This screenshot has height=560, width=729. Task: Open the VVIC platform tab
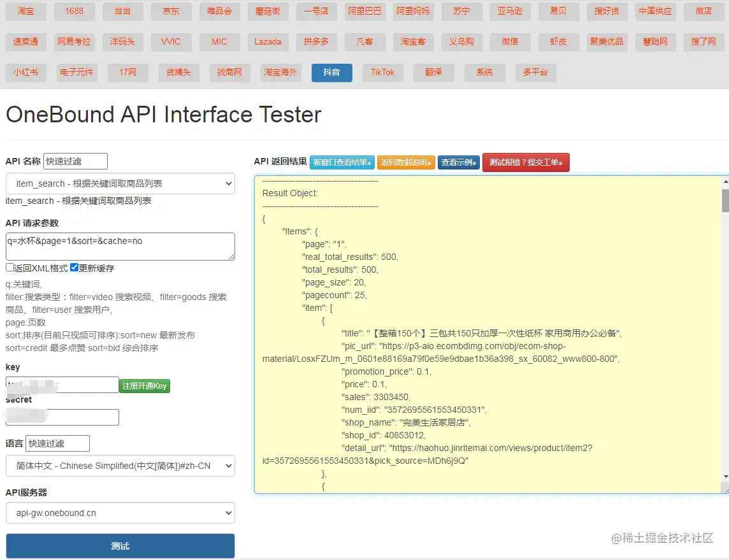click(171, 42)
